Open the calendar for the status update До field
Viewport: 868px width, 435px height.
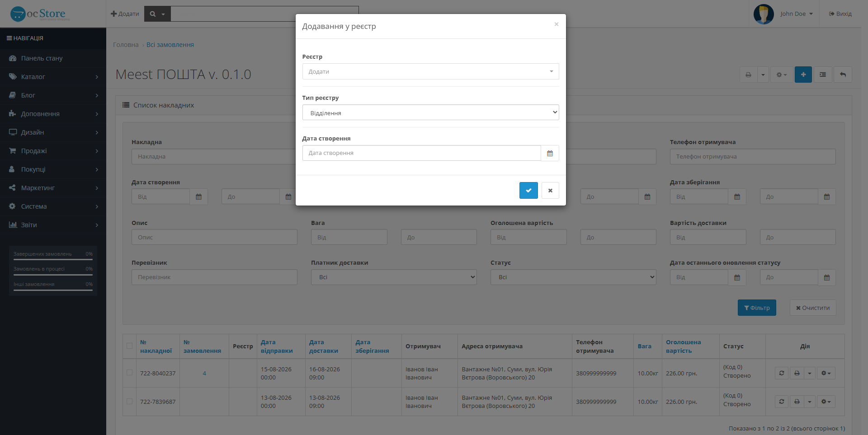tap(827, 277)
